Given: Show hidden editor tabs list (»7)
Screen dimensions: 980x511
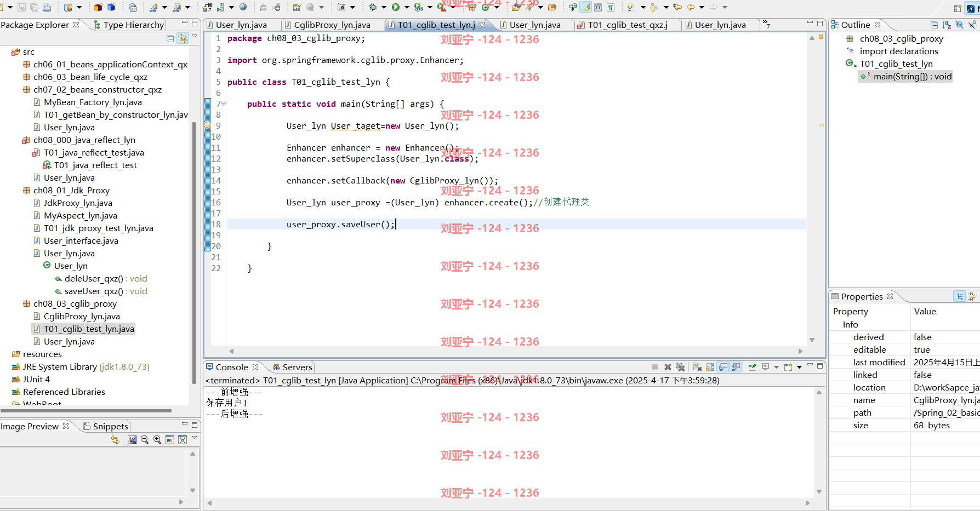Looking at the screenshot, I should pos(766,25).
